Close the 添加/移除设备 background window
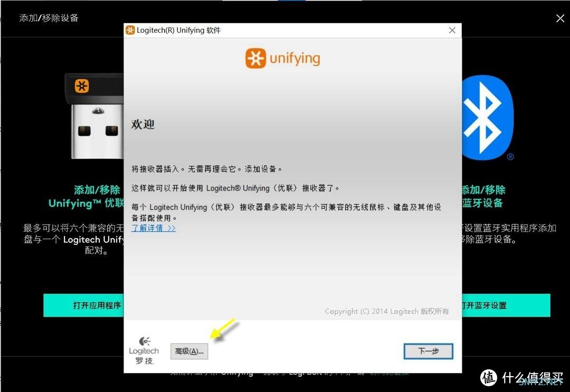This screenshot has height=392, width=570. click(x=560, y=18)
